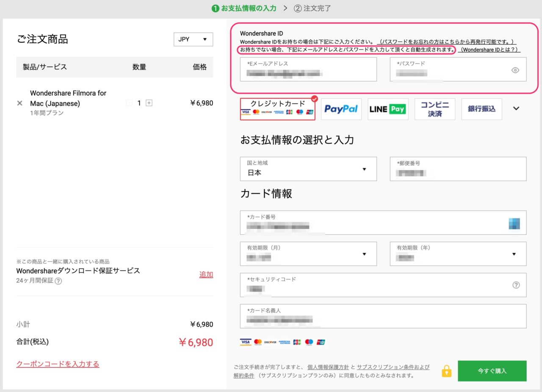542x392 pixels.
Task: Click the パスワード input field
Action: pos(458,69)
